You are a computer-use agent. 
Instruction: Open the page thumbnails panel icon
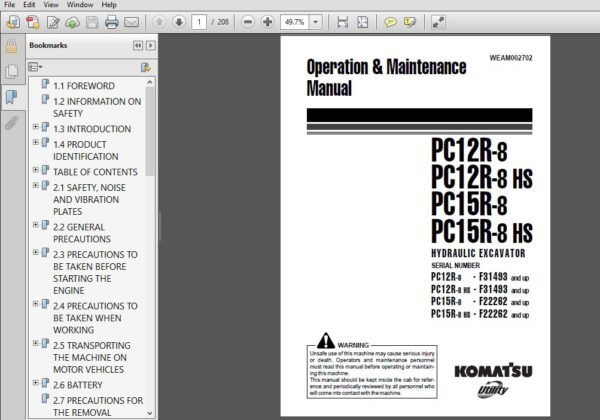coord(11,71)
